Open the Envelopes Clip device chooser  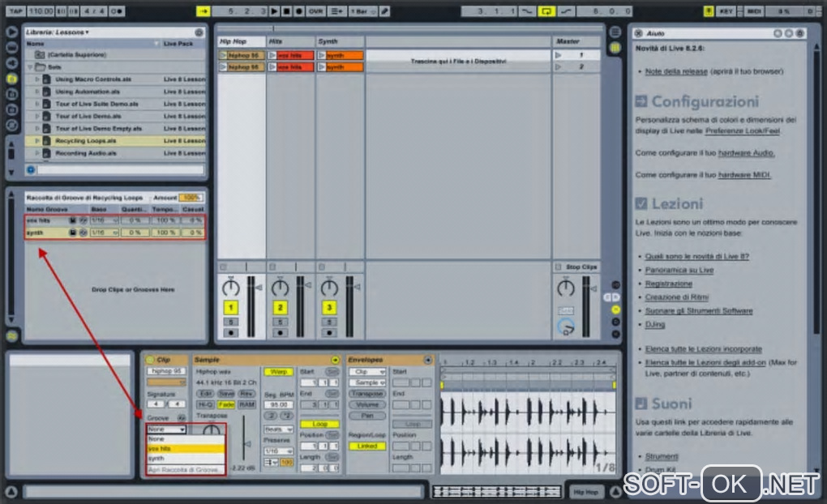tap(367, 372)
